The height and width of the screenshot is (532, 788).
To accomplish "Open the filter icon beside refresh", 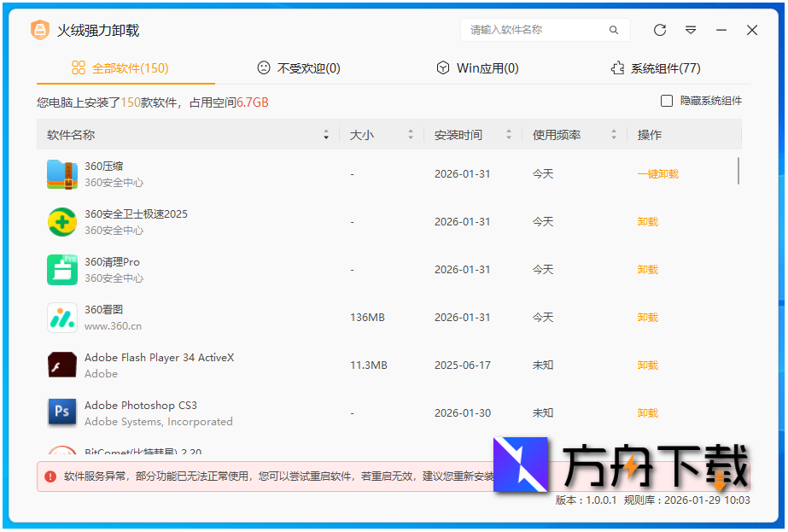I will coord(690,30).
